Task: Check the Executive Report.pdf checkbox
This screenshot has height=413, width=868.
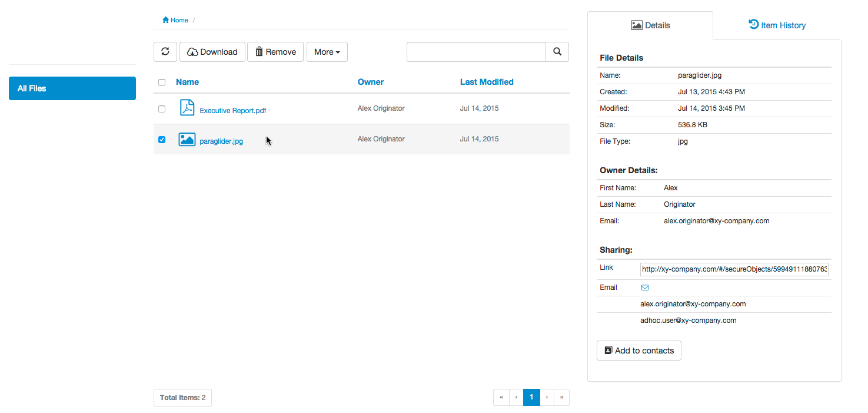Action: (x=162, y=109)
